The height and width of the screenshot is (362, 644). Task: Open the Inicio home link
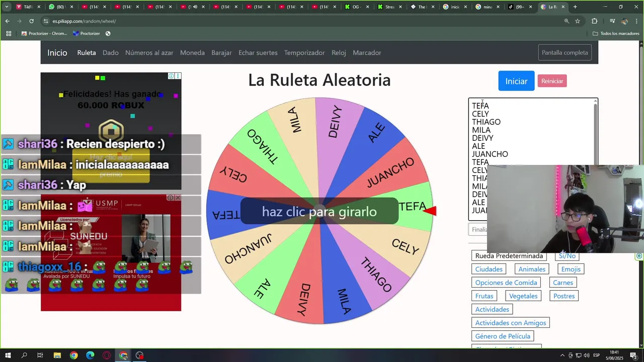pyautogui.click(x=57, y=53)
